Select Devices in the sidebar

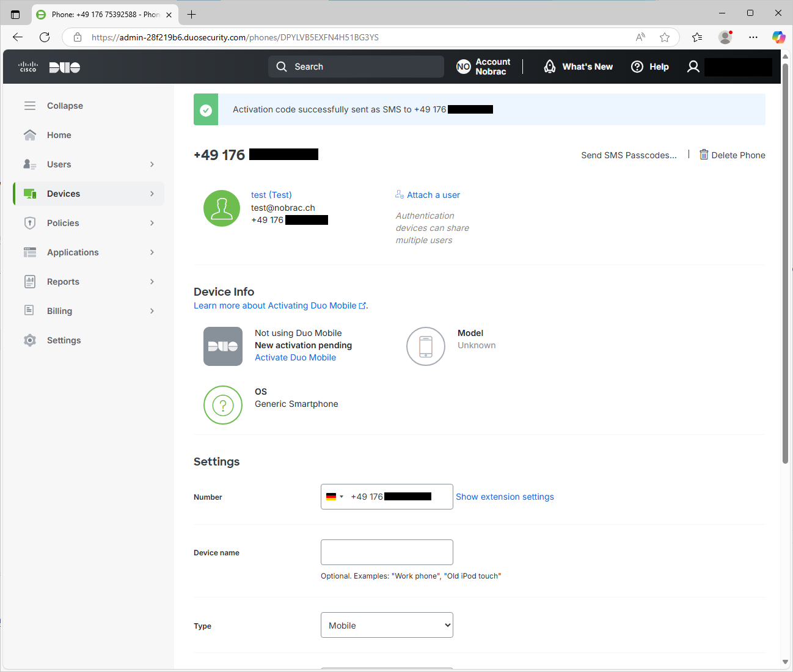(x=64, y=194)
